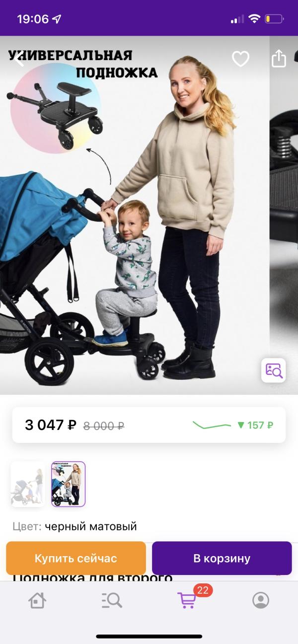This screenshot has height=644, width=298.
Task: Open the share icon
Action: coord(279,58)
